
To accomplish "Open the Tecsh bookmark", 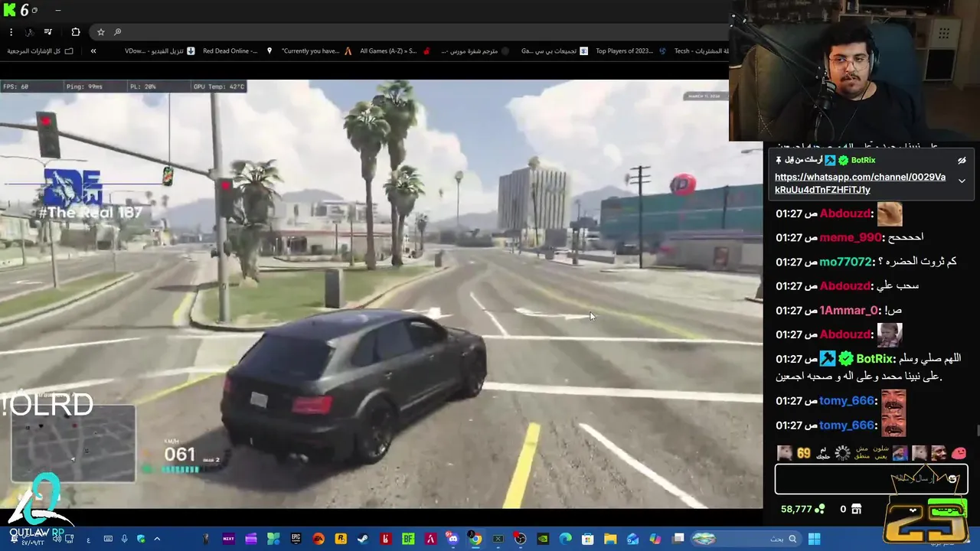I will click(701, 51).
